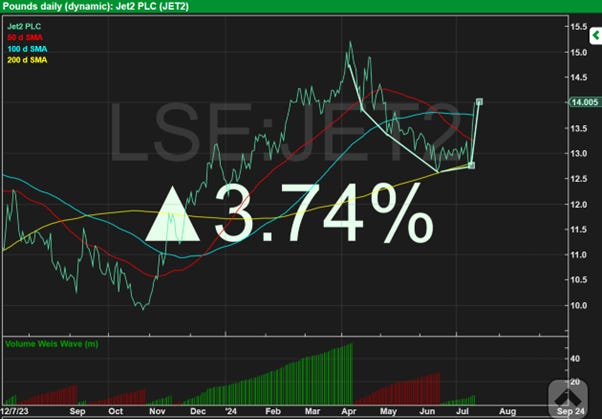Click the '24 year label on time axis

tap(231, 411)
